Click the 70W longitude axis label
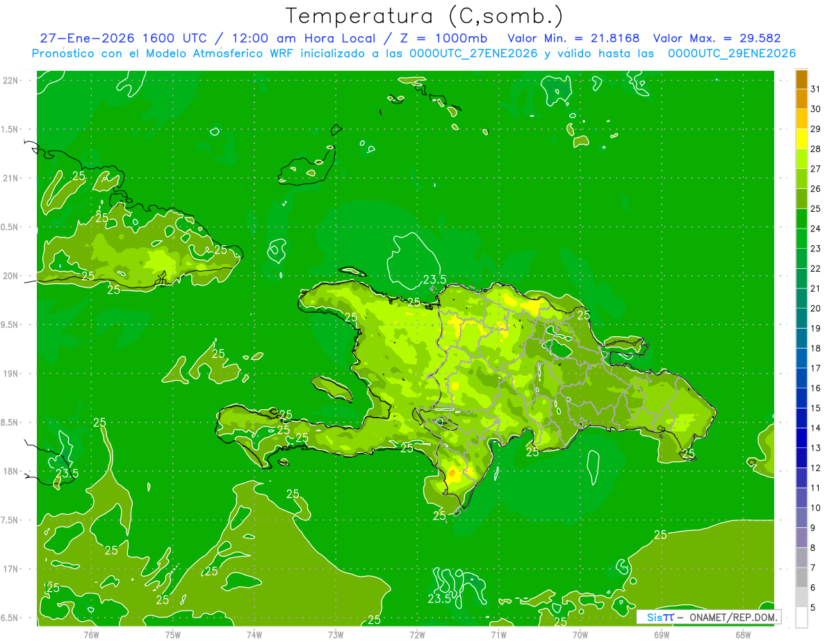Image resolution: width=834 pixels, height=644 pixels. tap(580, 634)
